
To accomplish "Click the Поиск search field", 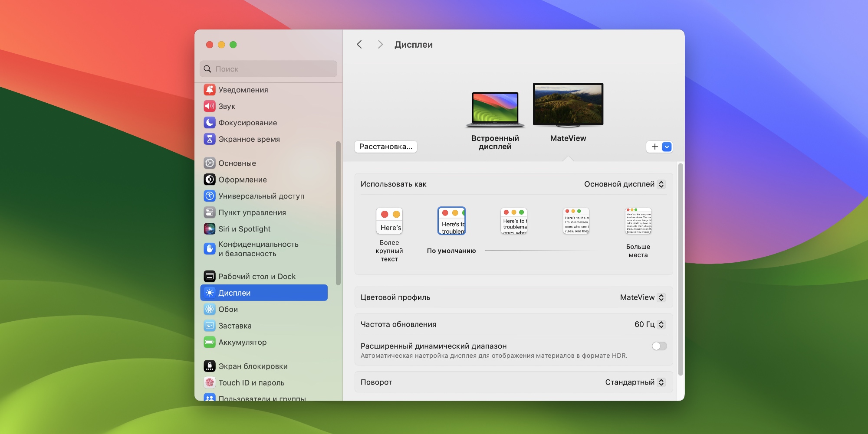I will (x=268, y=69).
